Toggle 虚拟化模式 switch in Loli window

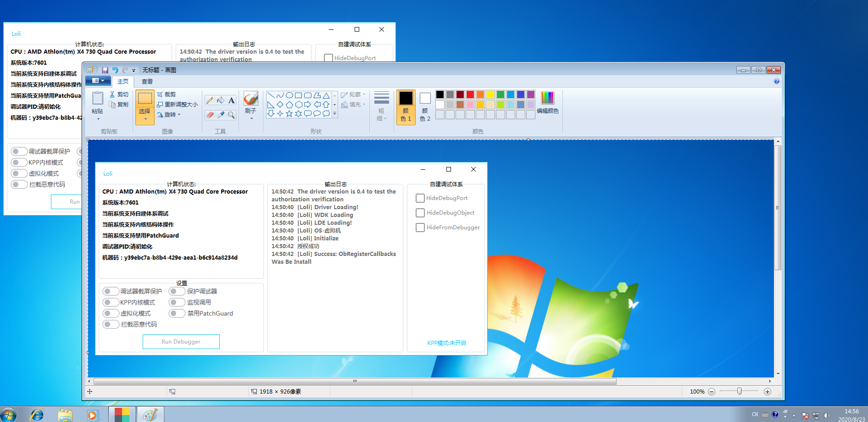(x=19, y=173)
